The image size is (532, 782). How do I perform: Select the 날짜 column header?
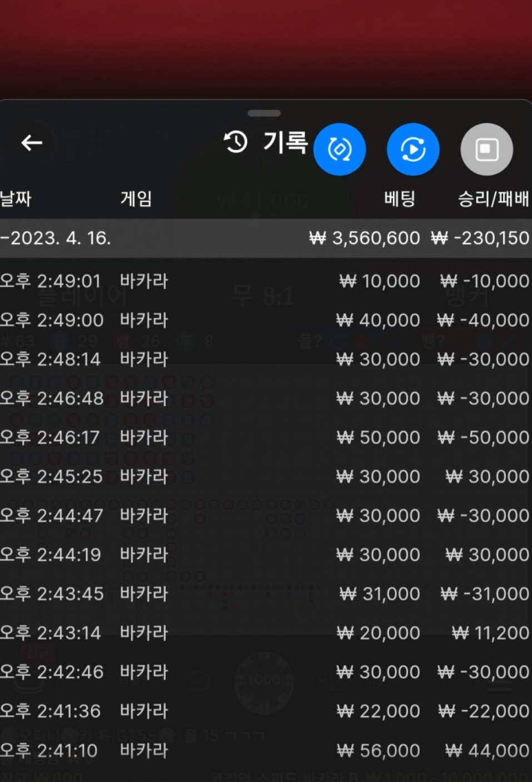[x=16, y=199]
